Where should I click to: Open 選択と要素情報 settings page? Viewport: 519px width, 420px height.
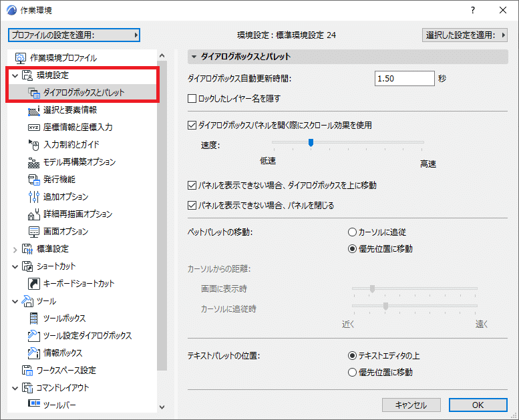coord(70,110)
